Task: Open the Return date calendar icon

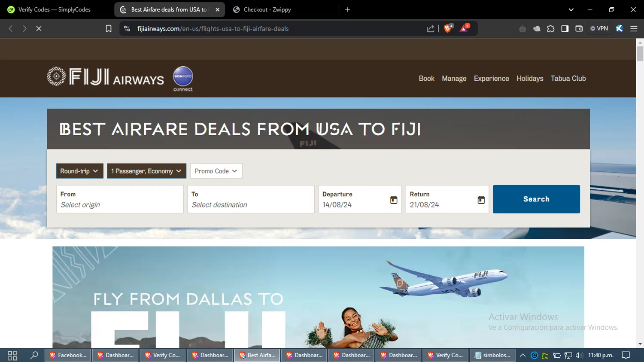Action: (x=481, y=200)
